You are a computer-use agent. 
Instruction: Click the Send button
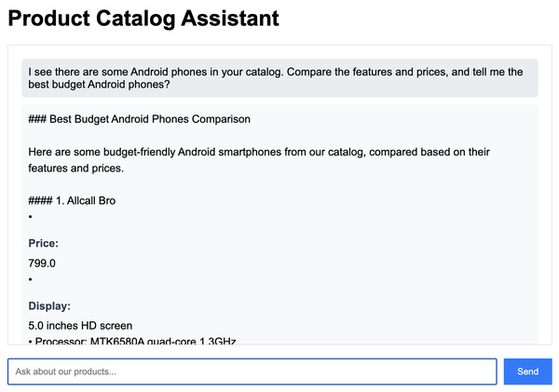[527, 372]
